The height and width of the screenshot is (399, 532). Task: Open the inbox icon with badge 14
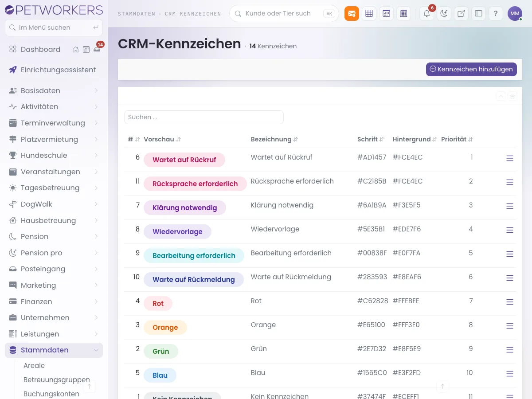pyautogui.click(x=97, y=50)
